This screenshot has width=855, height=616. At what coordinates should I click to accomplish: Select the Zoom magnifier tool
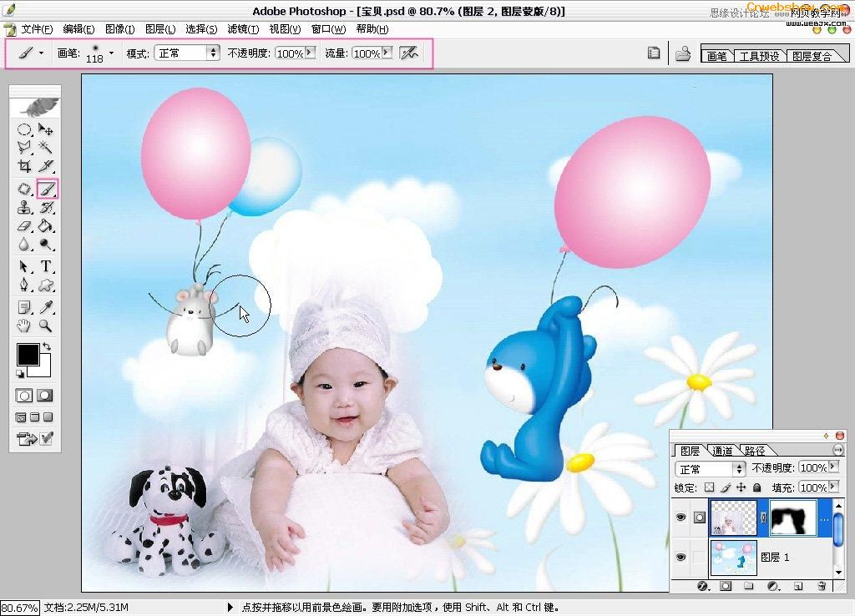point(46,326)
